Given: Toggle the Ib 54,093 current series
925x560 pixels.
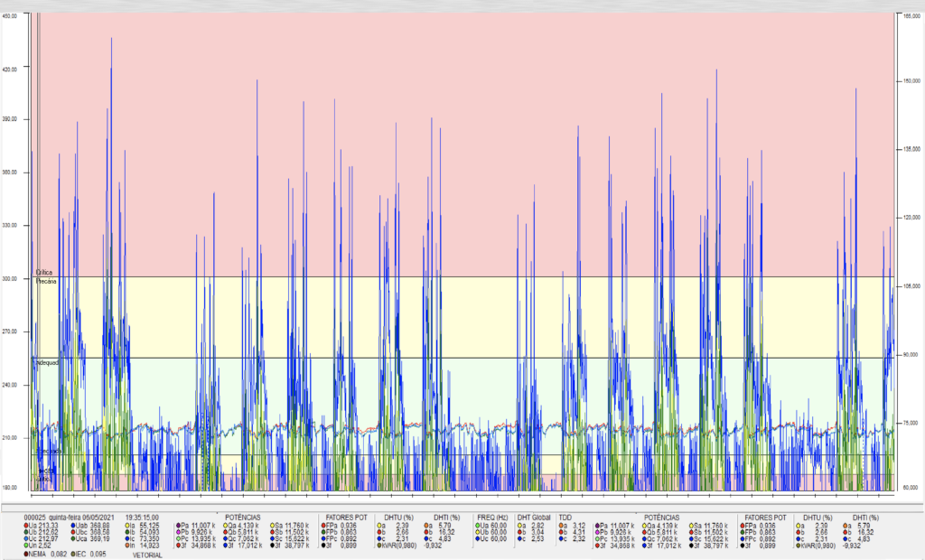Looking at the screenshot, I should pos(129,532).
